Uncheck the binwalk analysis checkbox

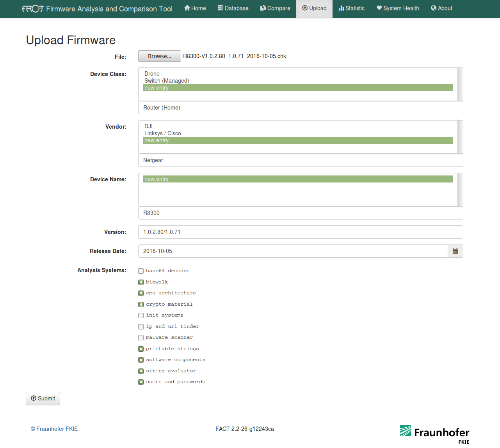tap(141, 282)
